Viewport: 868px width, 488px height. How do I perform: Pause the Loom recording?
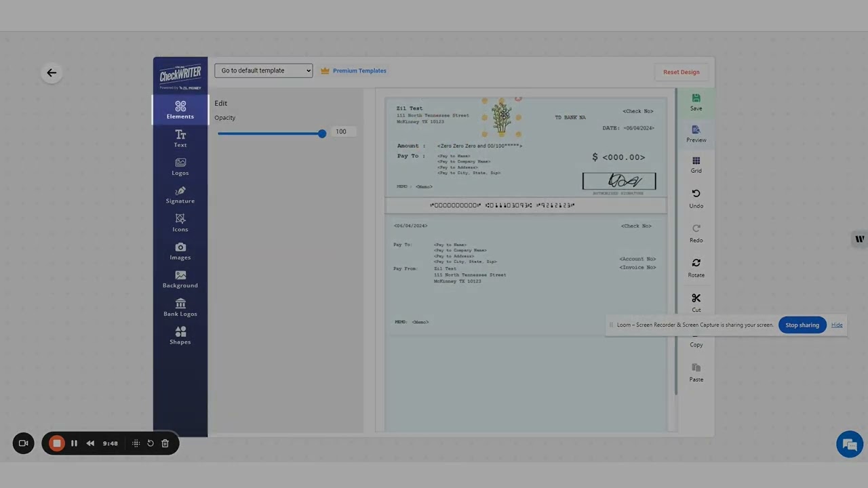click(x=74, y=443)
